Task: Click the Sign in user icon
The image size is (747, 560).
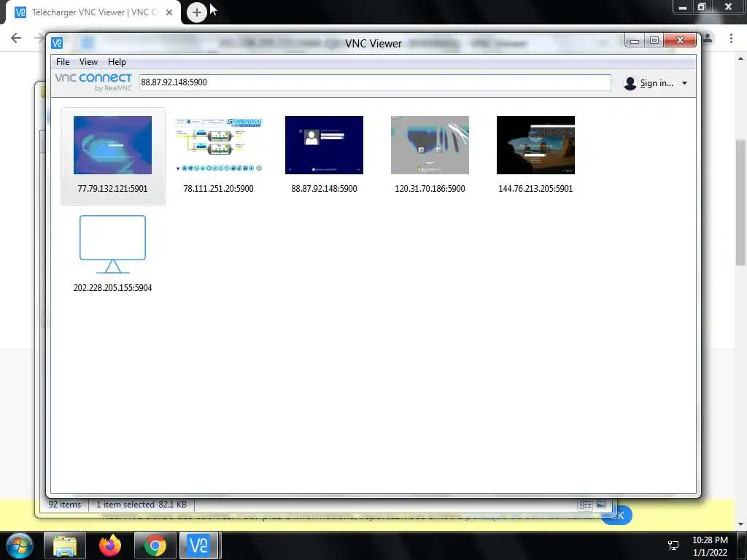Action: pos(630,83)
